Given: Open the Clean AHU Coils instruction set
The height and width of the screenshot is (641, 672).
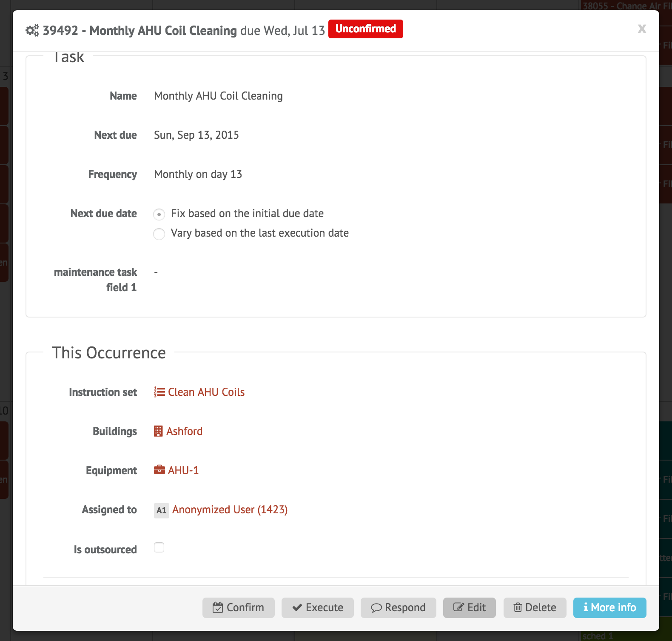Looking at the screenshot, I should point(206,392).
